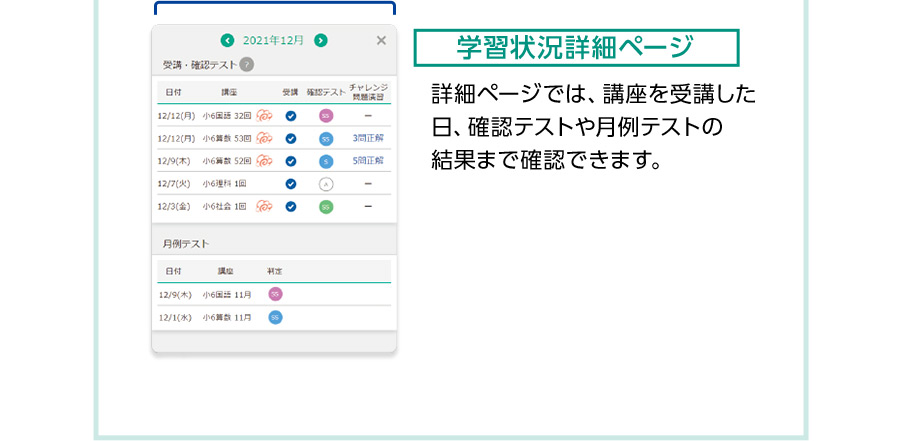Click the stamp icon on the 小6社会 1回 row
This screenshot has height=441, width=900.
point(264,206)
